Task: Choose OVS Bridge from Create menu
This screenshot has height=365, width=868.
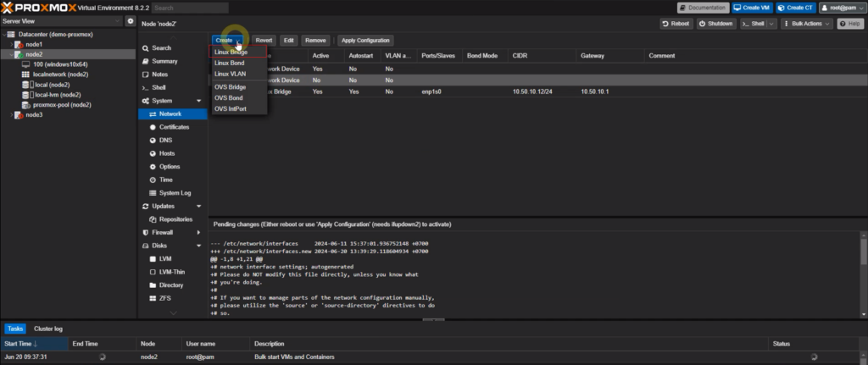Action: (x=238, y=87)
